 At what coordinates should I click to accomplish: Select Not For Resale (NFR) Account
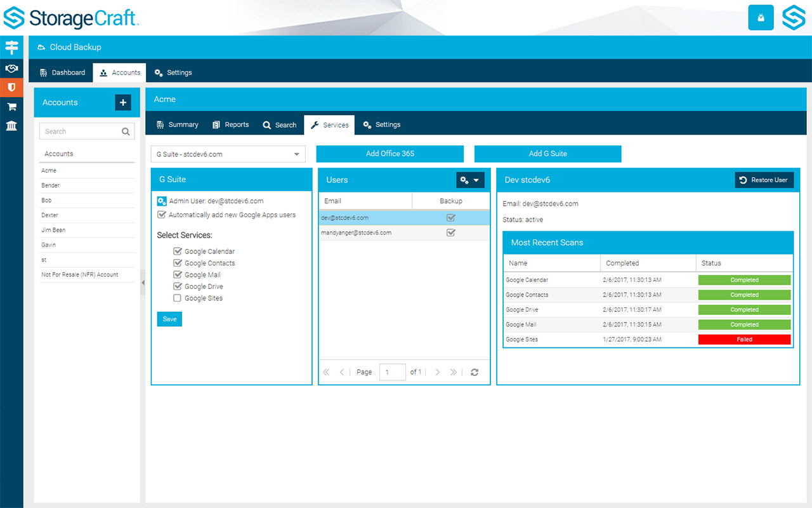click(x=87, y=274)
